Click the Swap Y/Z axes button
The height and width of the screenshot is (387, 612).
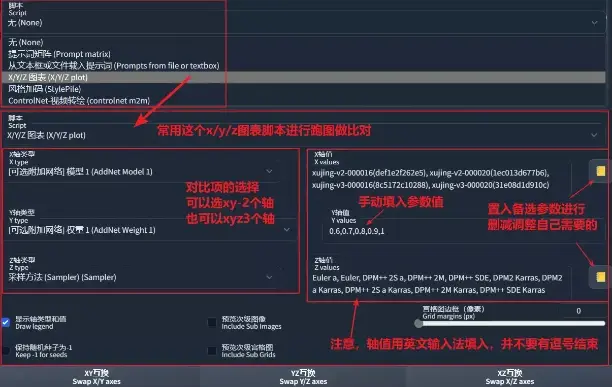[303, 377]
